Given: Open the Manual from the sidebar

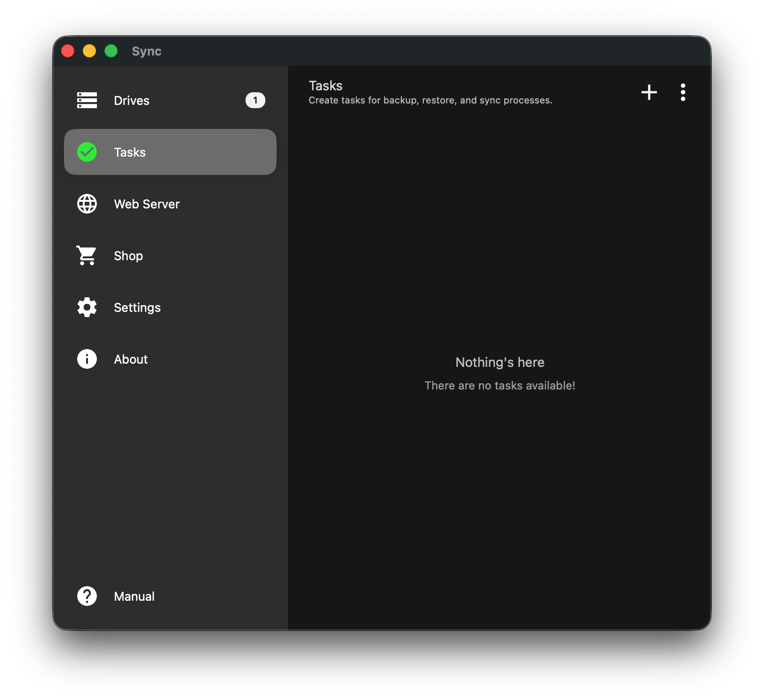Looking at the screenshot, I should (x=134, y=596).
